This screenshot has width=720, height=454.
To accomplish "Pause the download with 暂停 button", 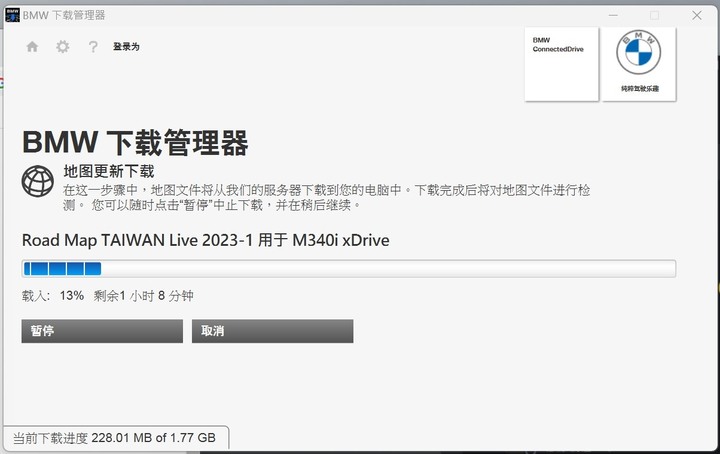I will pyautogui.click(x=102, y=331).
